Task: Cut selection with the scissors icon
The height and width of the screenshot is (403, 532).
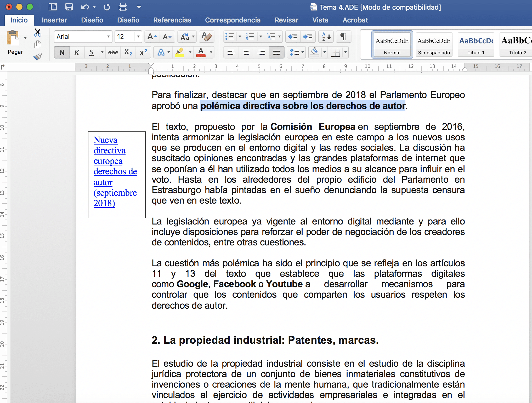Action: 38,32
